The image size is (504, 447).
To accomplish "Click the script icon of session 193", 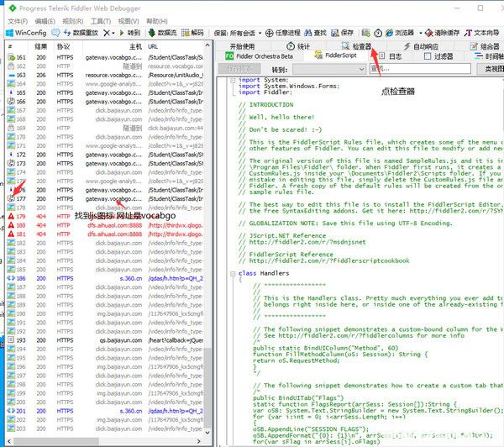I will (11, 340).
